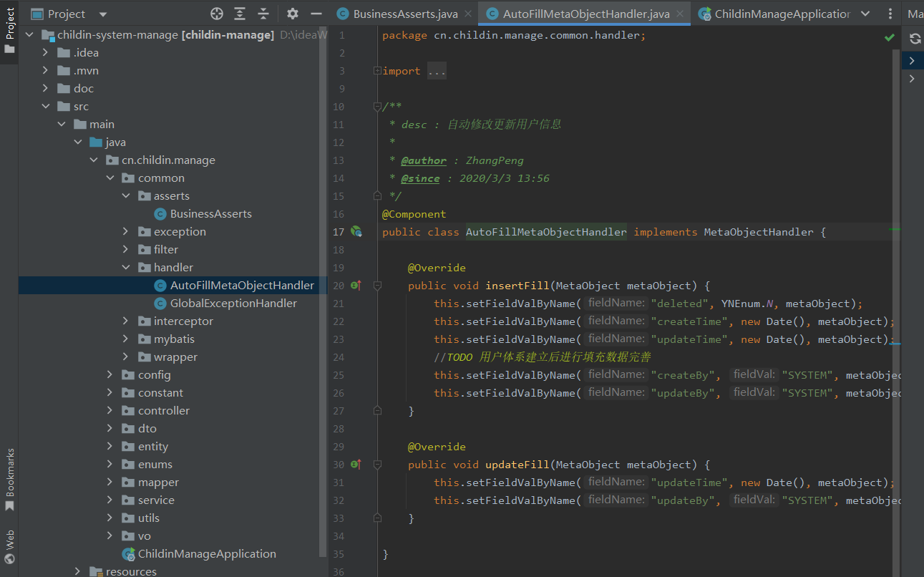Viewport: 924px width, 577px height.
Task: Select the enums package in tree
Action: click(155, 465)
